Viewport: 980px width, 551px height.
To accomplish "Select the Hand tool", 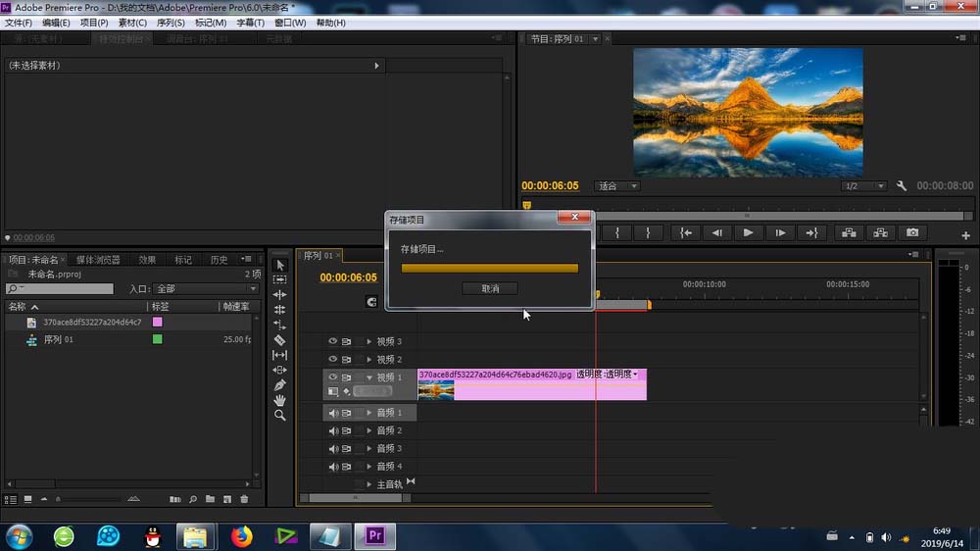I will pos(280,400).
